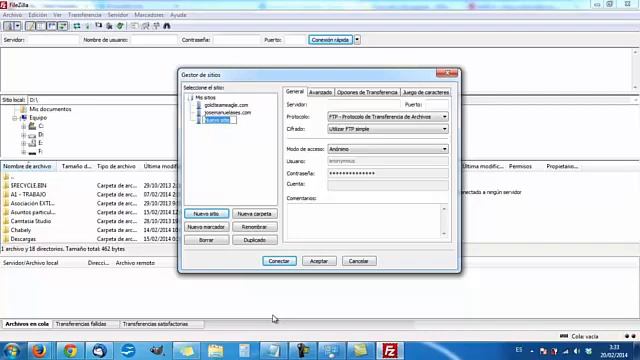This screenshot has width=640, height=360.
Task: Click the Conexión rápida button
Action: (x=330, y=40)
